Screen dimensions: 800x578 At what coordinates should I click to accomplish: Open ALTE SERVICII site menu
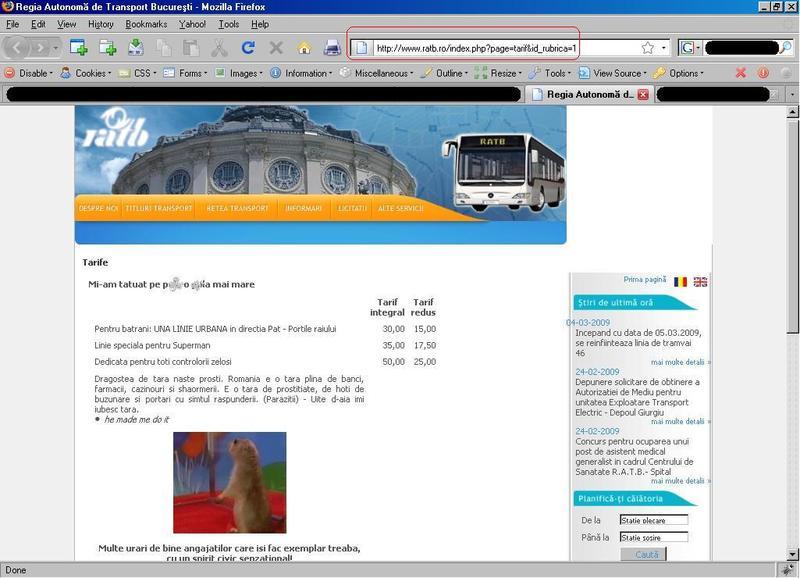click(x=401, y=208)
